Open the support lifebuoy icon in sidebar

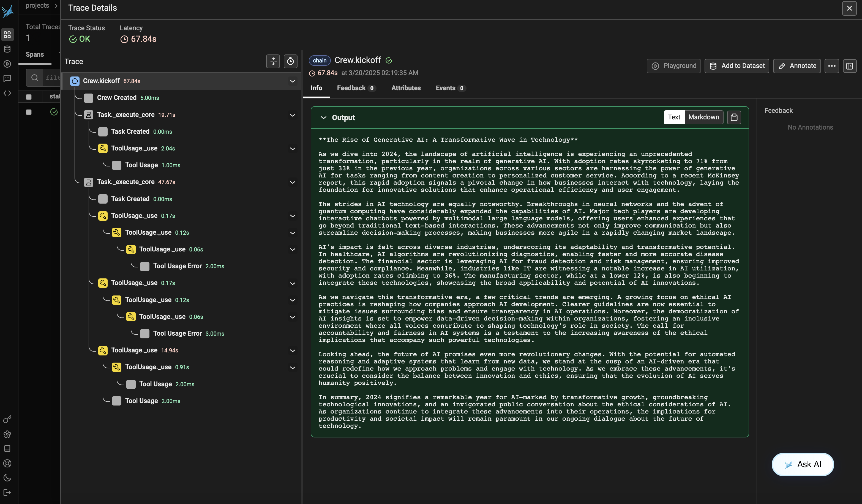click(7, 463)
